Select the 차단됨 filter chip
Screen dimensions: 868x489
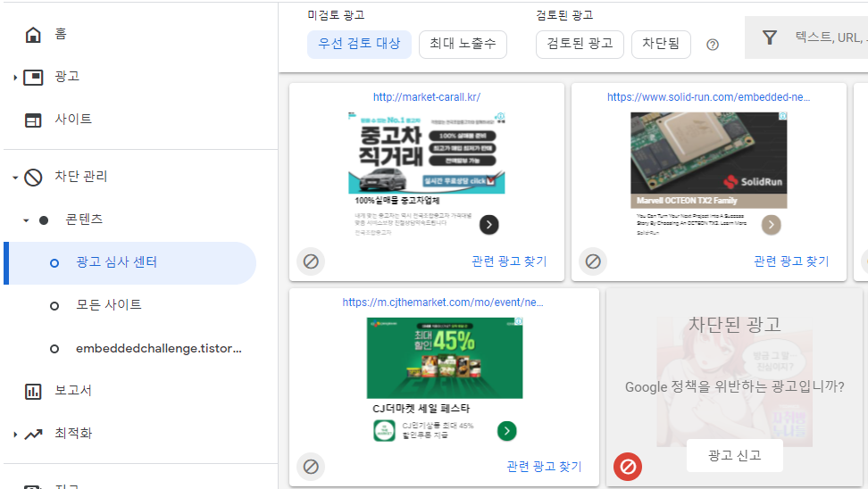coord(661,45)
